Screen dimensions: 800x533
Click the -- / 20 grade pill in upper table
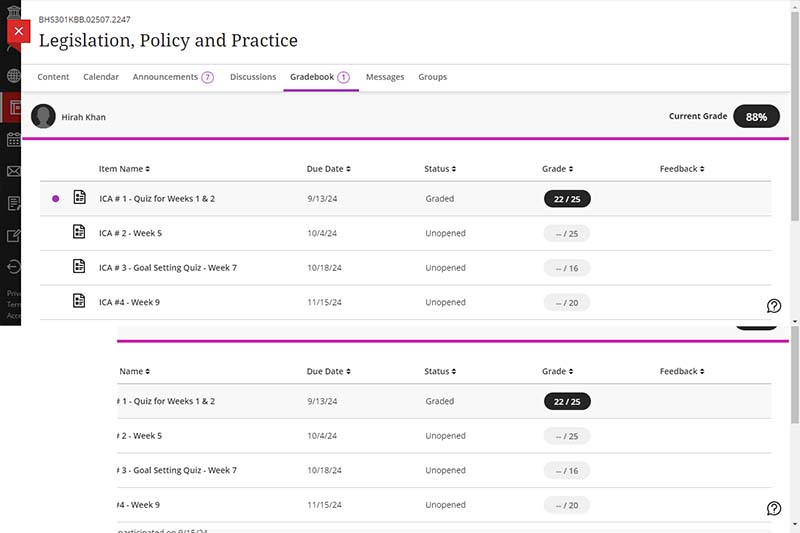[567, 303]
